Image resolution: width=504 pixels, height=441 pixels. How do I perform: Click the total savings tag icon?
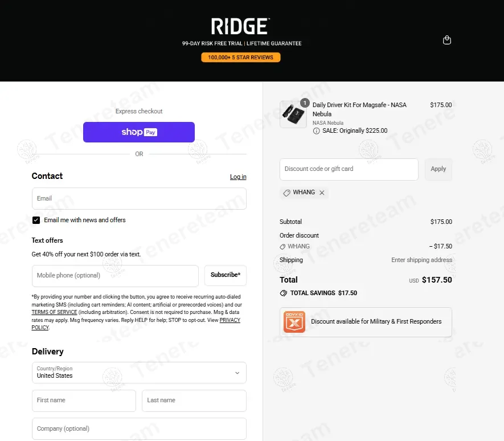coord(283,293)
